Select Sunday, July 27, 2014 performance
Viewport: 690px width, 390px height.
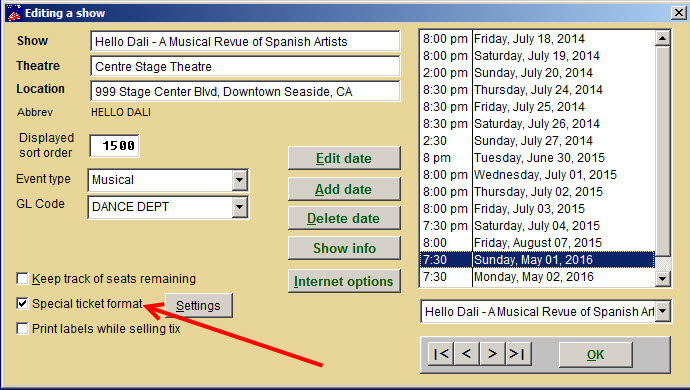tap(537, 141)
